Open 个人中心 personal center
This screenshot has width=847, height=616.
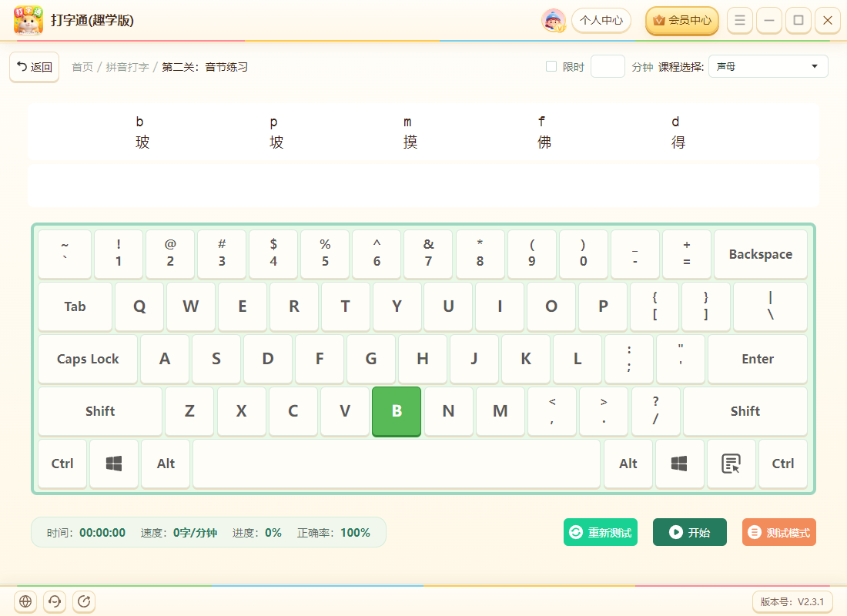pos(601,21)
